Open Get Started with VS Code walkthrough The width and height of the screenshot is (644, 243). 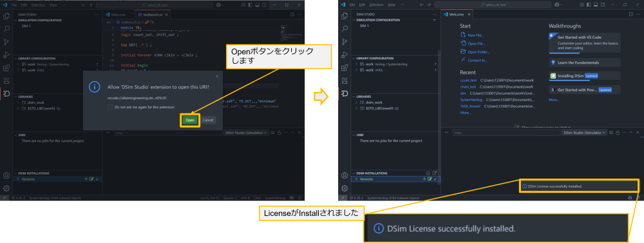coord(585,43)
